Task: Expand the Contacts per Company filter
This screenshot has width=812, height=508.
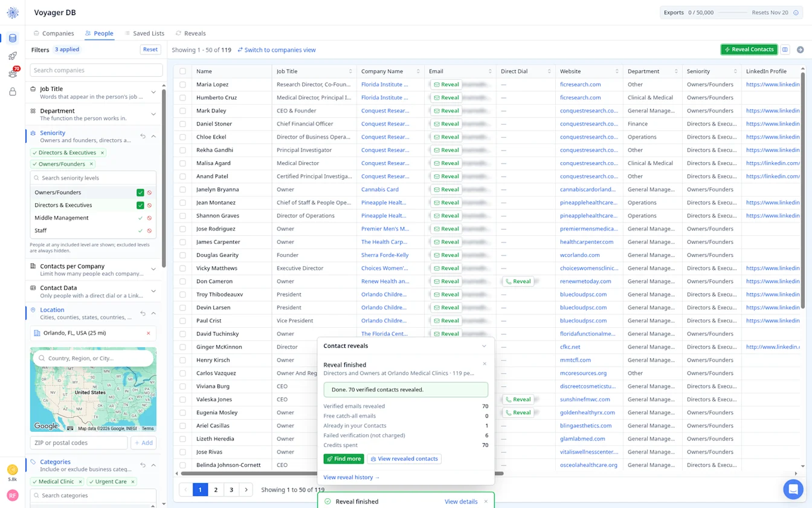Action: click(153, 269)
